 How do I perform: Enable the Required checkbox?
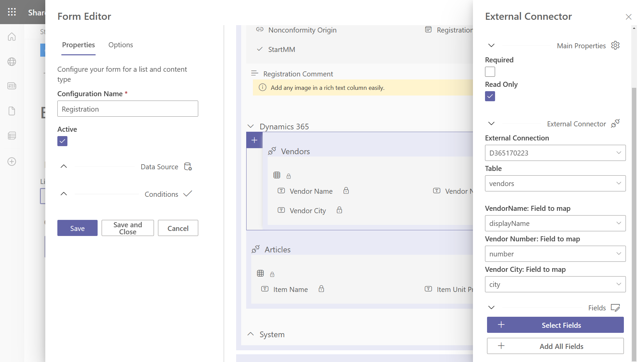pos(490,72)
